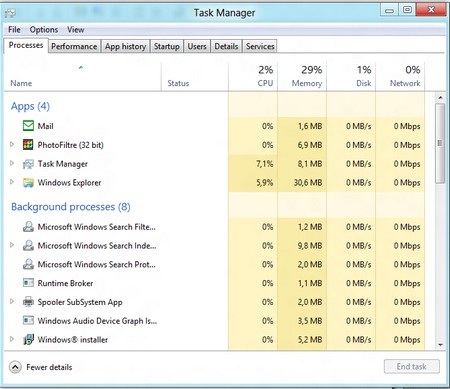Screen dimensions: 450x389
Task: Click the Fewer details circular arrow icon
Action: (15, 367)
